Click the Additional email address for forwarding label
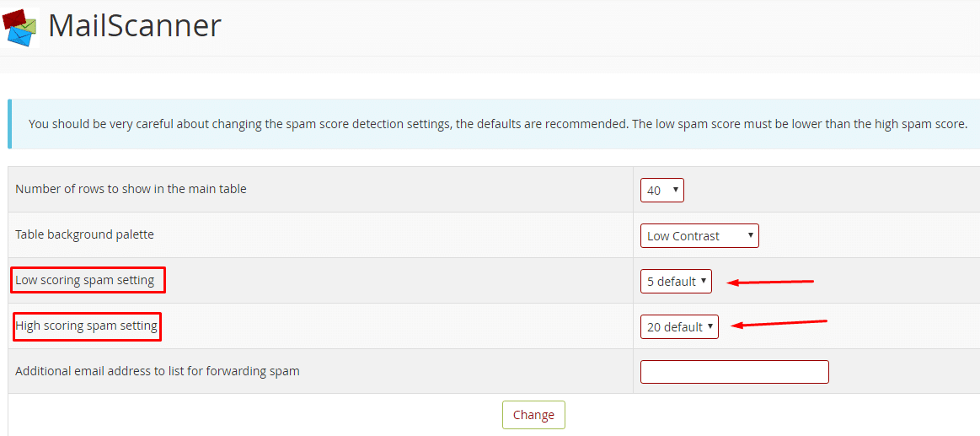This screenshot has width=980, height=436. click(x=158, y=370)
